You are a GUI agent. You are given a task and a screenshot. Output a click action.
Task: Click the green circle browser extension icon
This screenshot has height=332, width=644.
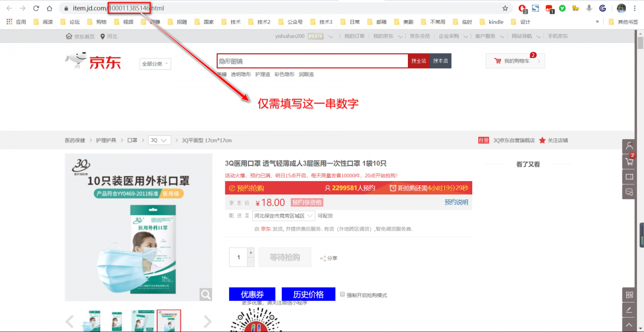coord(562,8)
